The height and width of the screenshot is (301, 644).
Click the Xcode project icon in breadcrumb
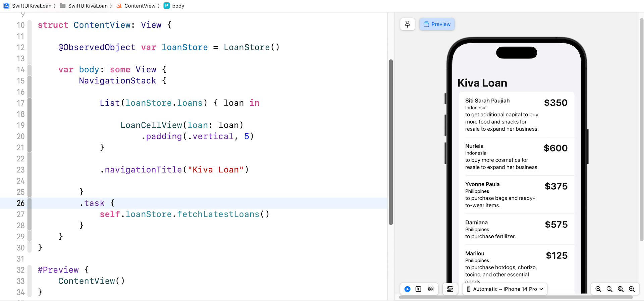click(x=6, y=6)
